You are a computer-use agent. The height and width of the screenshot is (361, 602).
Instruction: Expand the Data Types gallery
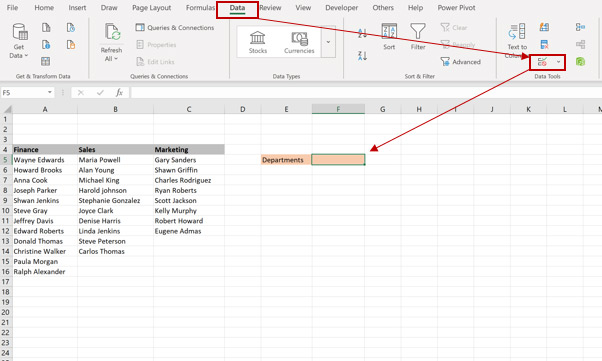click(328, 42)
